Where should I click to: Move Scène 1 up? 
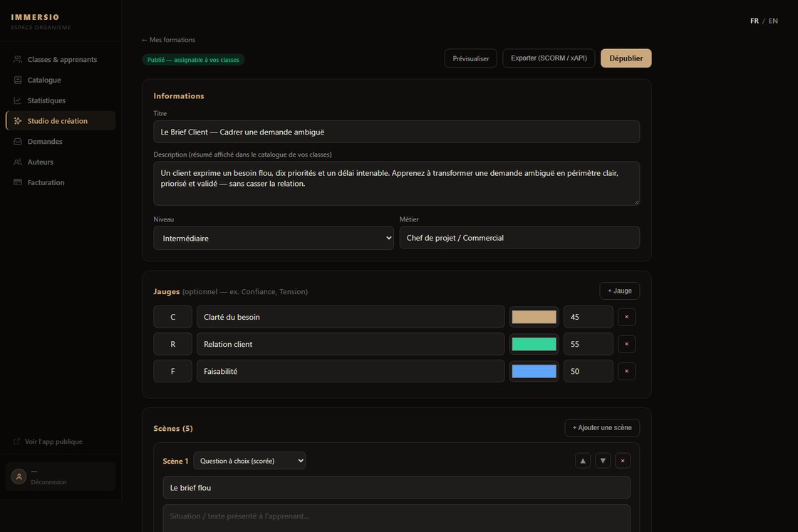(x=583, y=461)
